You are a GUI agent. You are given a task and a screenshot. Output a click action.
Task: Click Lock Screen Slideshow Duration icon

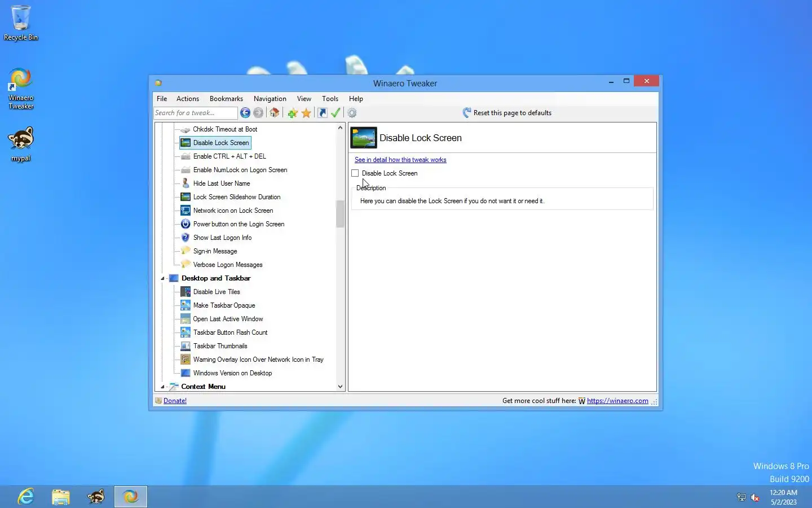[x=186, y=197]
